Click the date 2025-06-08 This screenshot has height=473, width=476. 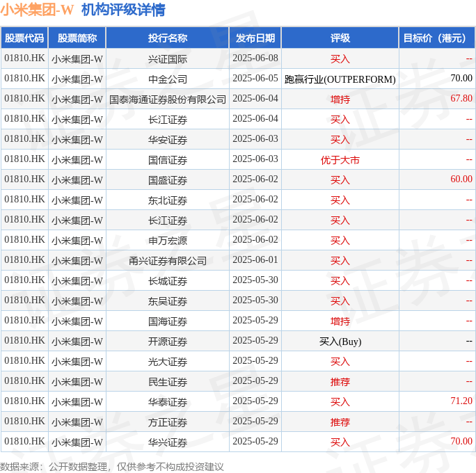click(x=255, y=58)
